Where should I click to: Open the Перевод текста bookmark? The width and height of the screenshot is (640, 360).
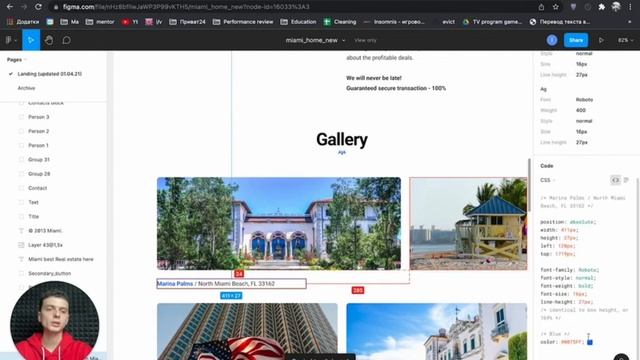pyautogui.click(x=560, y=22)
